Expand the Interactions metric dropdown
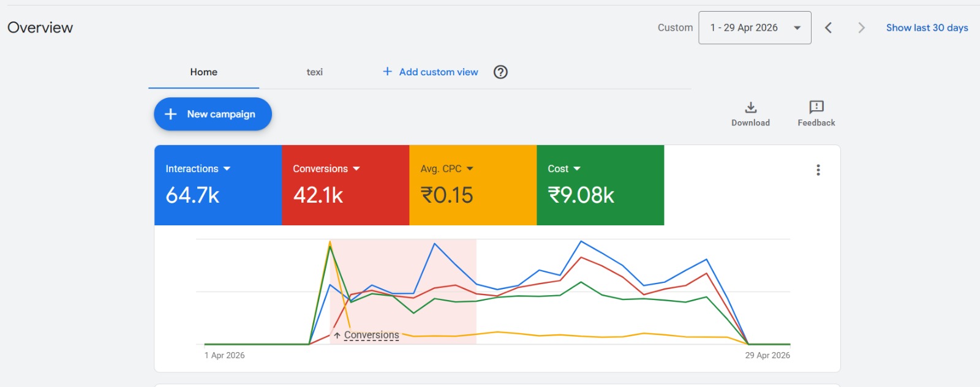980x387 pixels. coord(227,168)
